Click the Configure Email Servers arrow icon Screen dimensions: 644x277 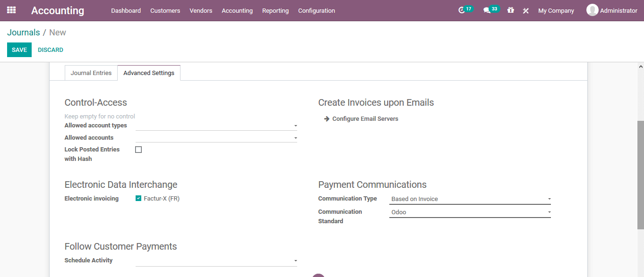[x=326, y=118]
